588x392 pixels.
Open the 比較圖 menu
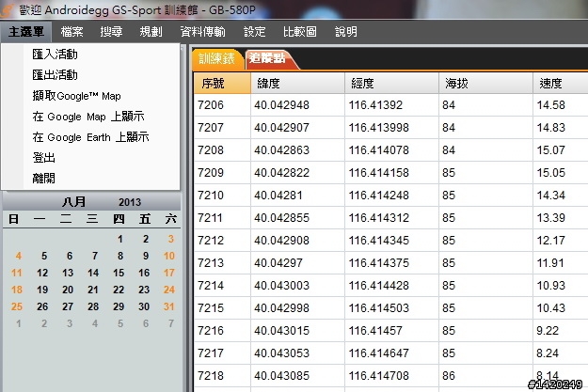(x=299, y=31)
